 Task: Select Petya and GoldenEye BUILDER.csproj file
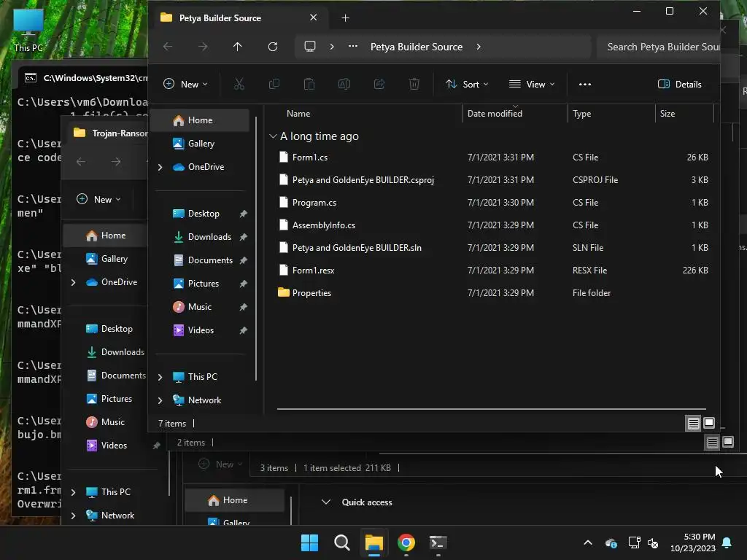[492, 180]
